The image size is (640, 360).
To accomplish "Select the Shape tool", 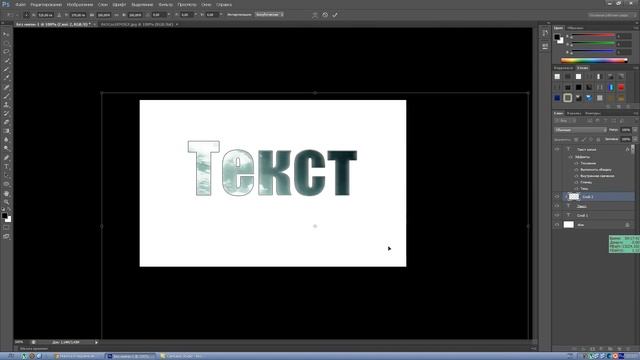I will click(x=6, y=184).
